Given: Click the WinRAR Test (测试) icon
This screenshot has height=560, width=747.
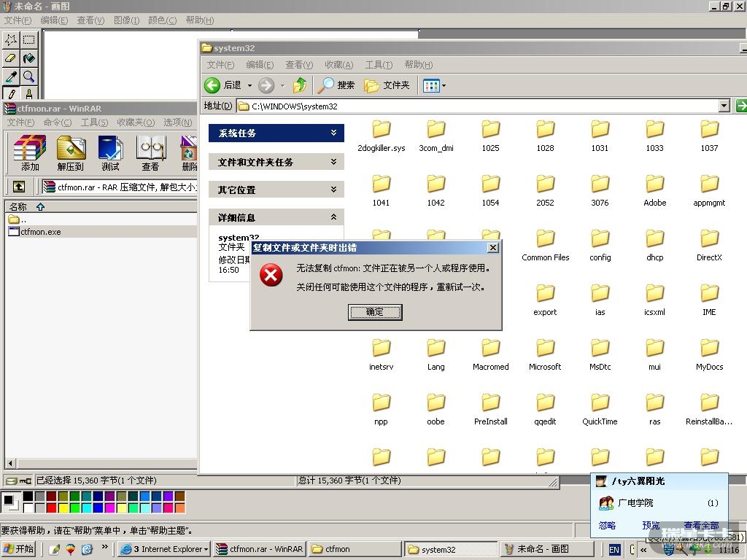Looking at the screenshot, I should pyautogui.click(x=110, y=152).
